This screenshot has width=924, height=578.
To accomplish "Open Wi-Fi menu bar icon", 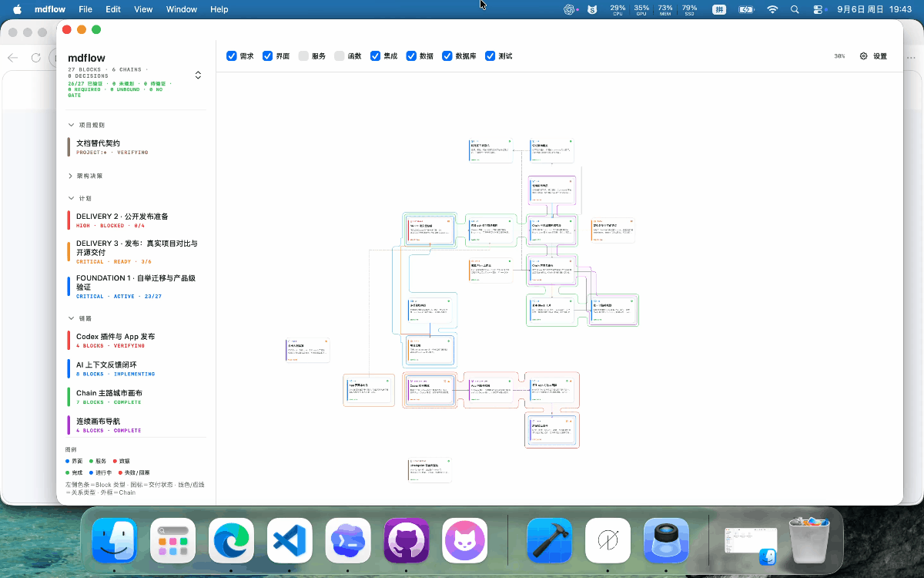I will [x=772, y=9].
